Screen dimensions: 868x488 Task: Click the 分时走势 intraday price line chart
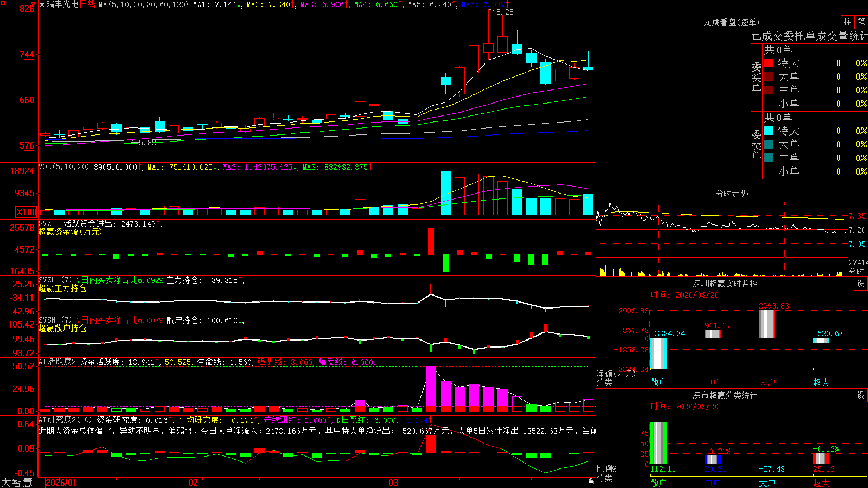coord(722,229)
